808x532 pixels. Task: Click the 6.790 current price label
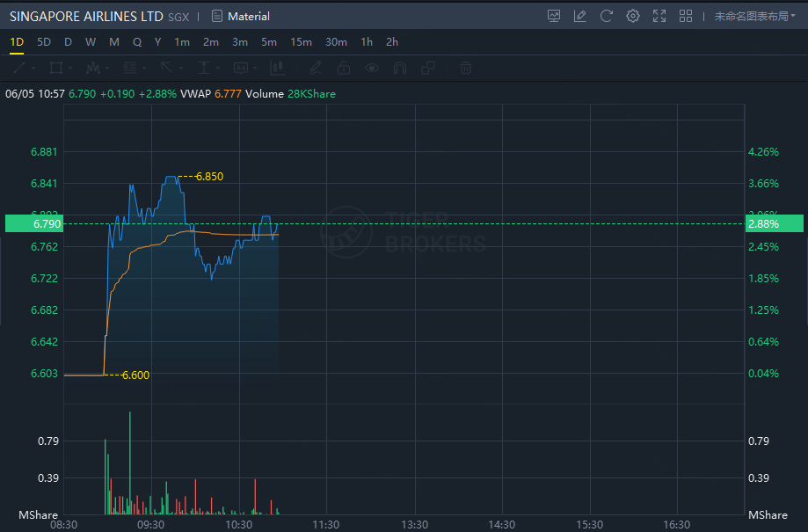click(34, 223)
